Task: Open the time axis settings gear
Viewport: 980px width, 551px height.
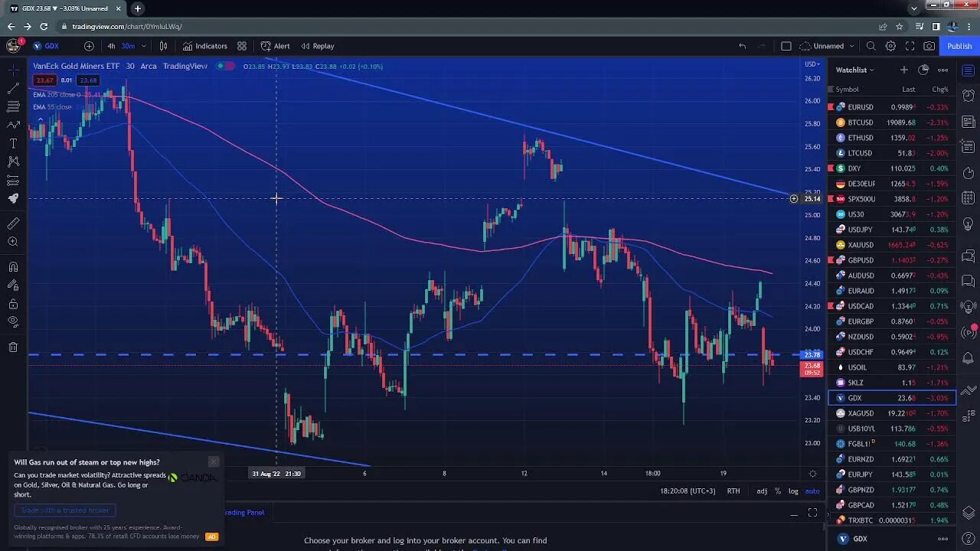Action: [x=812, y=474]
